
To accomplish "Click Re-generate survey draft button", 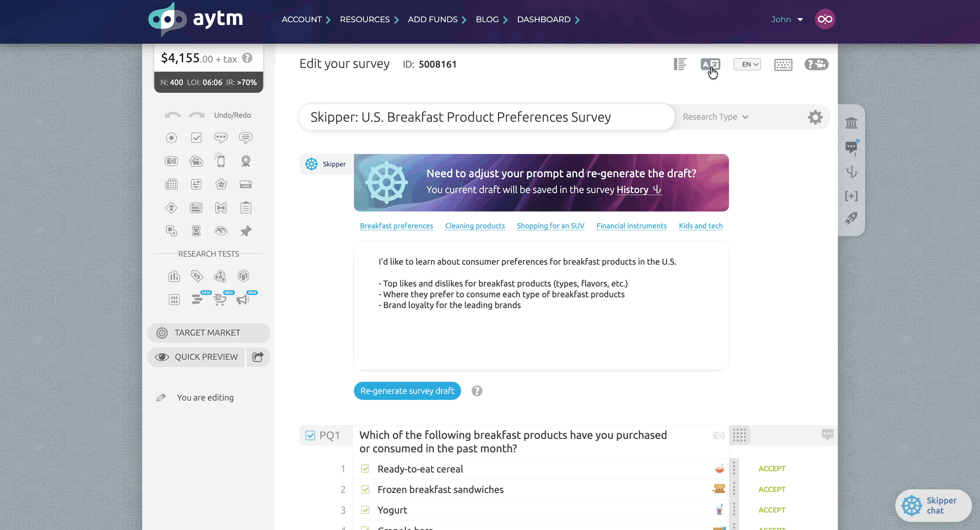I will (x=407, y=391).
